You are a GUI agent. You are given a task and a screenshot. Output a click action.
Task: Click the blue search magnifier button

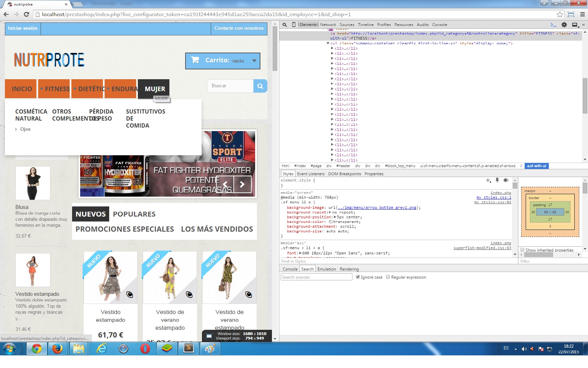[260, 86]
